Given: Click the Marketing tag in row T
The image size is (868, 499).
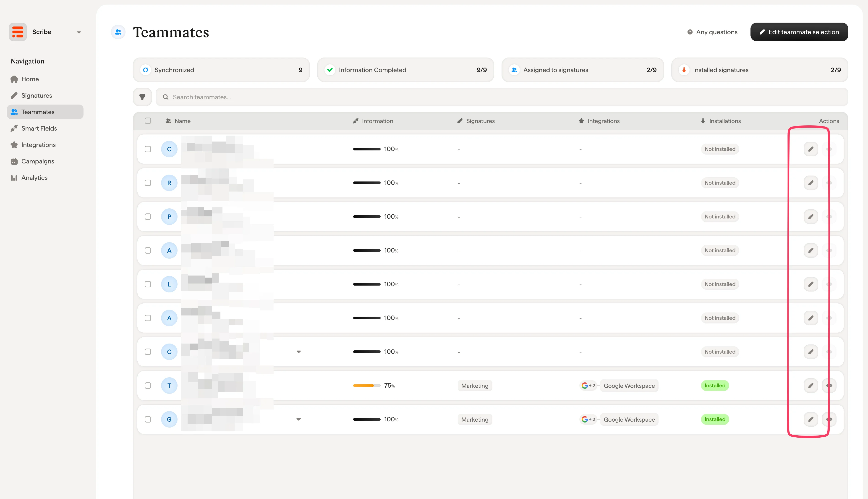Looking at the screenshot, I should (x=475, y=386).
